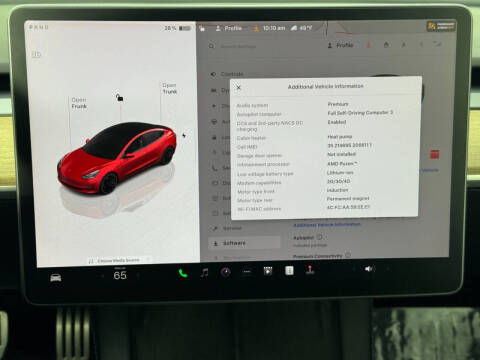This screenshot has height=360, width=480.
Task: Tap the orange download icon in settings header
Action: [368, 45]
